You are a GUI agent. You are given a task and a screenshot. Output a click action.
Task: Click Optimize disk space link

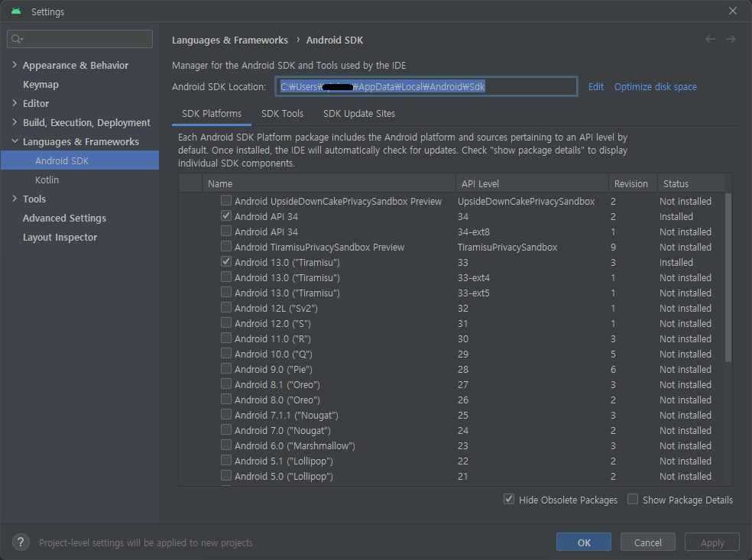(655, 87)
